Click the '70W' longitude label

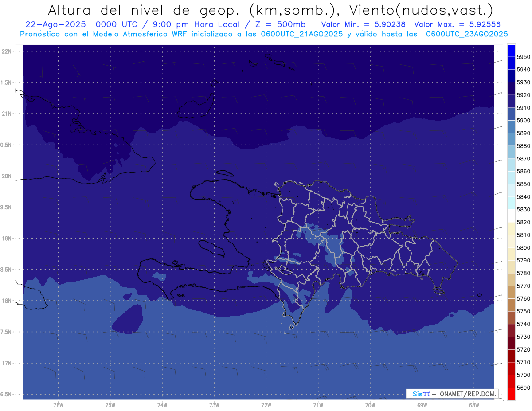coord(370,405)
